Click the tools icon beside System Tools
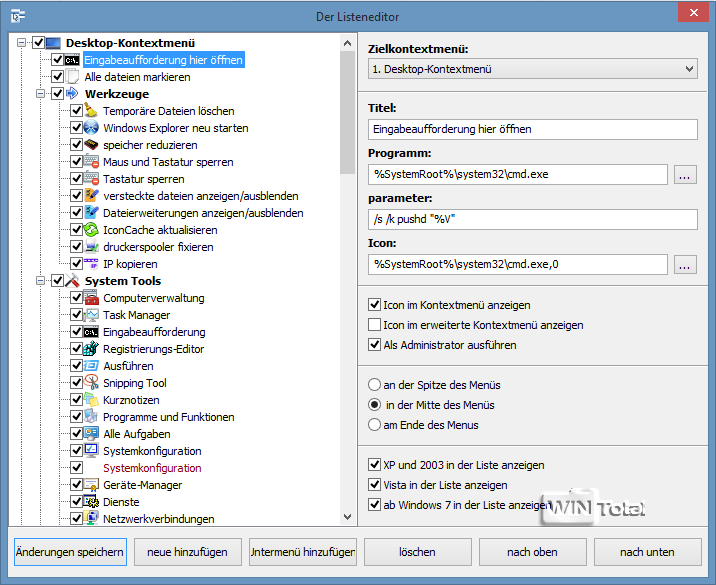 (72, 280)
